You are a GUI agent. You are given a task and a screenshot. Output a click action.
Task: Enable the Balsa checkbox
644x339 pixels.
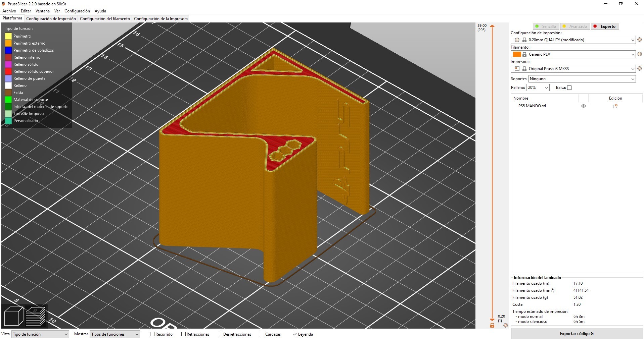coord(569,88)
